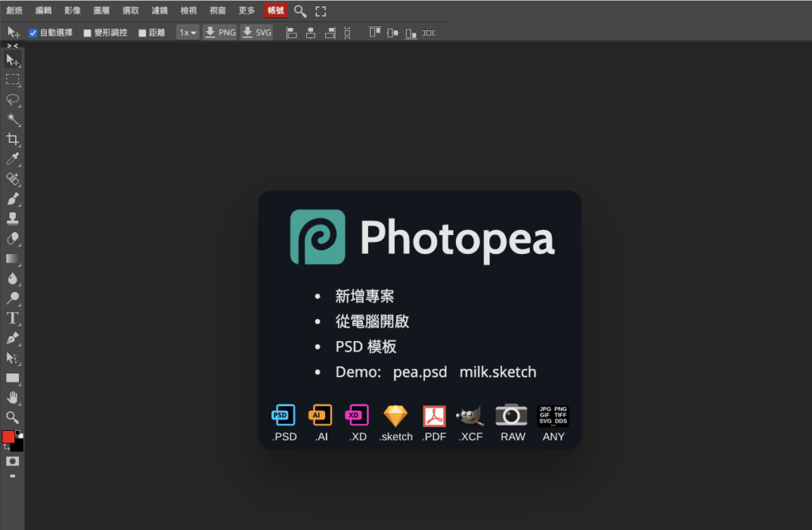The height and width of the screenshot is (530, 812).
Task: Export as PNG button
Action: click(220, 33)
